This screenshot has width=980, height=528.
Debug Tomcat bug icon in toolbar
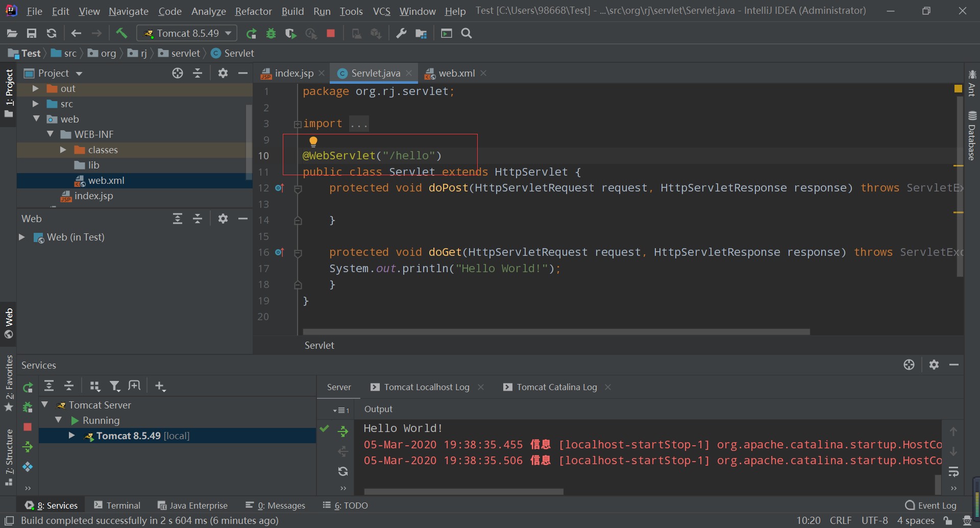click(x=271, y=34)
